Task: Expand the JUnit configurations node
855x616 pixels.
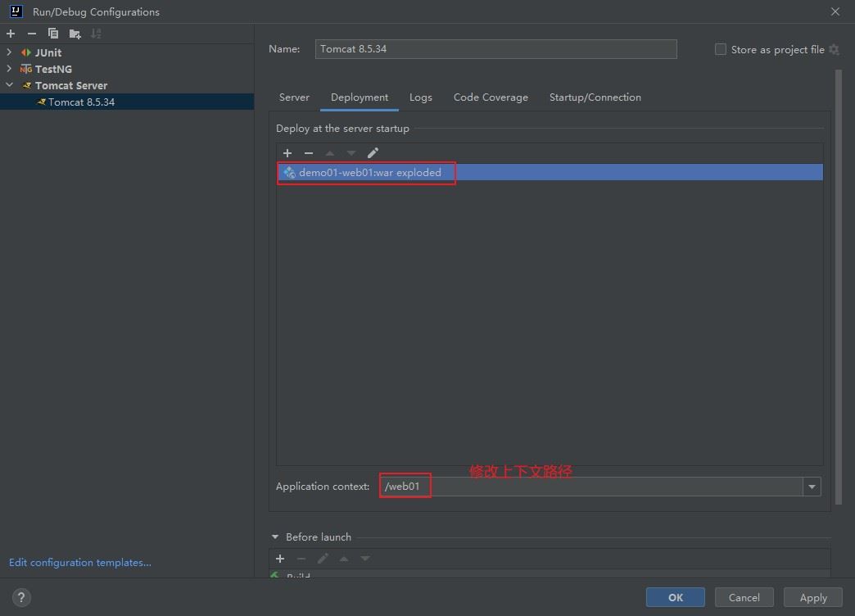Action: click(10, 52)
